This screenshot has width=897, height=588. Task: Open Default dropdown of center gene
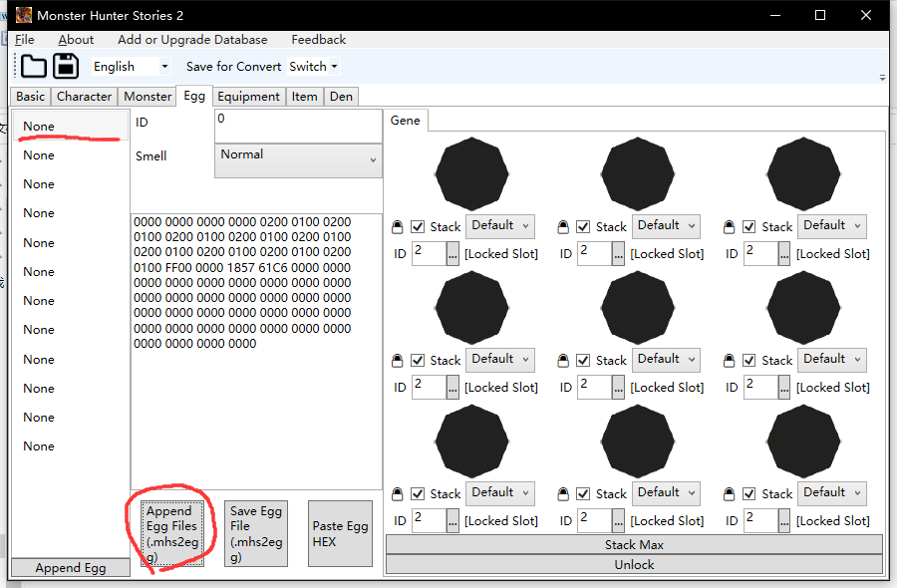pos(666,360)
